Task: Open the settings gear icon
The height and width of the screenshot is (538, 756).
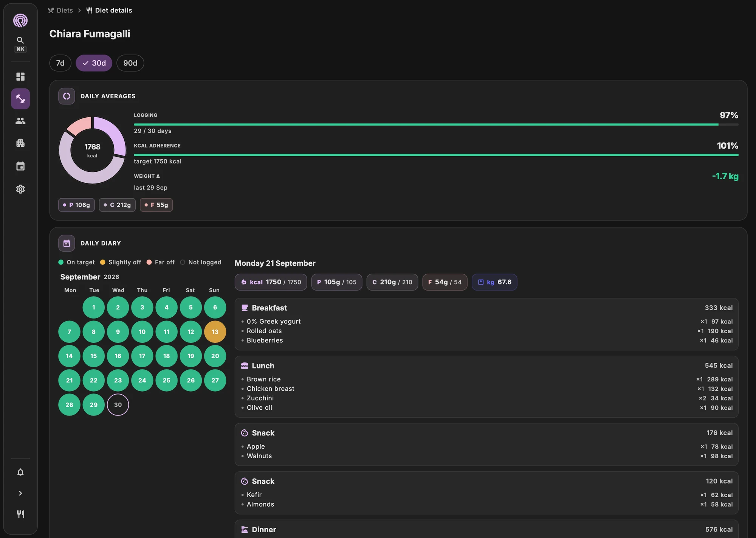Action: tap(20, 189)
